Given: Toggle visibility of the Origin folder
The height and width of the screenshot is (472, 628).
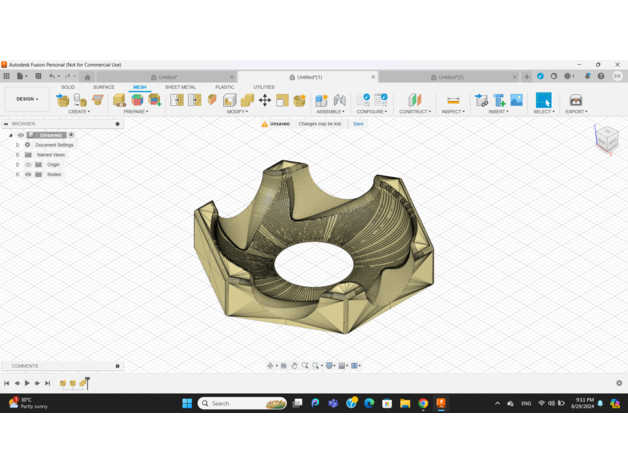Looking at the screenshot, I should click(x=28, y=164).
